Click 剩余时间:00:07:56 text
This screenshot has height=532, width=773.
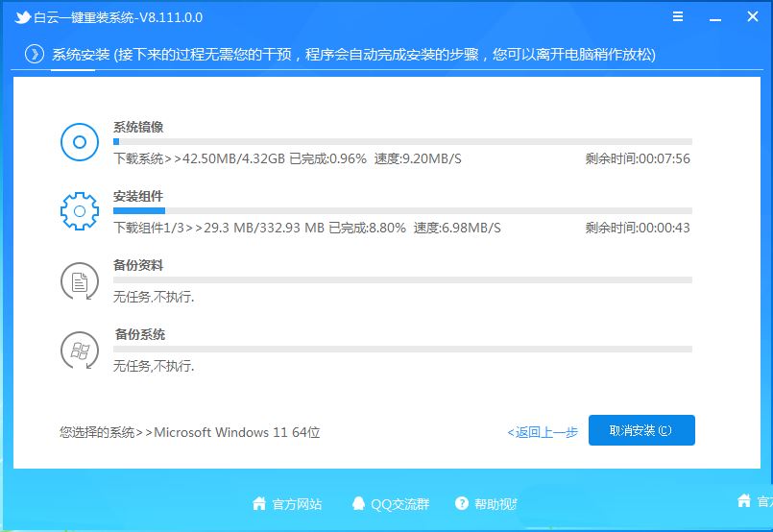[x=638, y=158]
